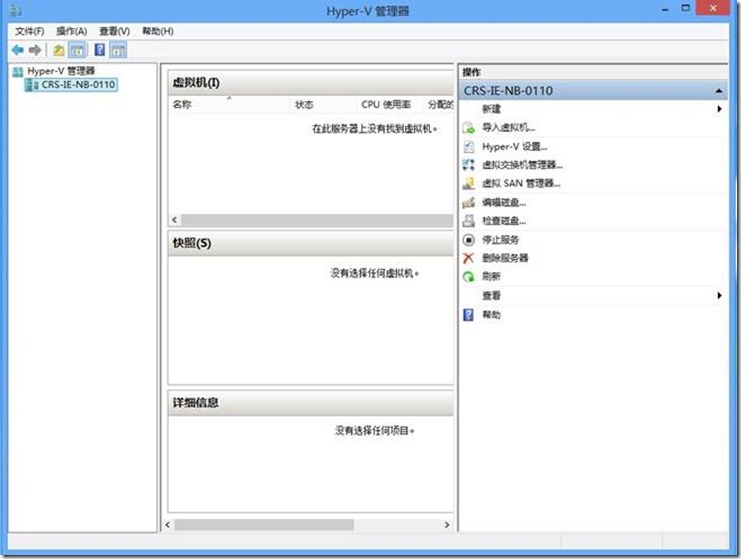This screenshot has width=741, height=559.
Task: Click the 操作 pane title
Action: coord(471,72)
